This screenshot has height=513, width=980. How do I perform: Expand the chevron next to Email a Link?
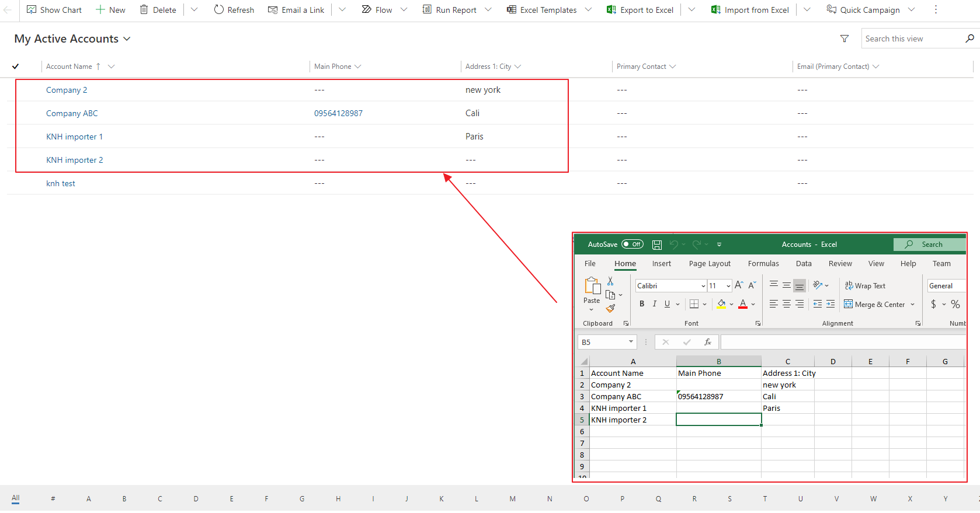click(x=342, y=10)
